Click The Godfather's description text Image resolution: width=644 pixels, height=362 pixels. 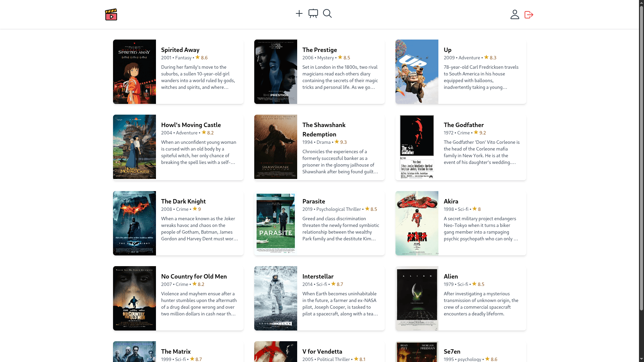coord(482,152)
